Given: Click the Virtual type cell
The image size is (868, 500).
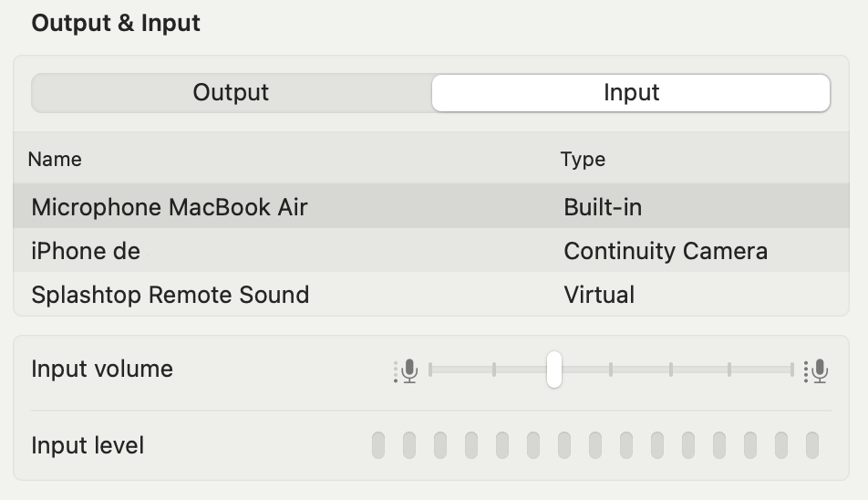Looking at the screenshot, I should pos(599,295).
